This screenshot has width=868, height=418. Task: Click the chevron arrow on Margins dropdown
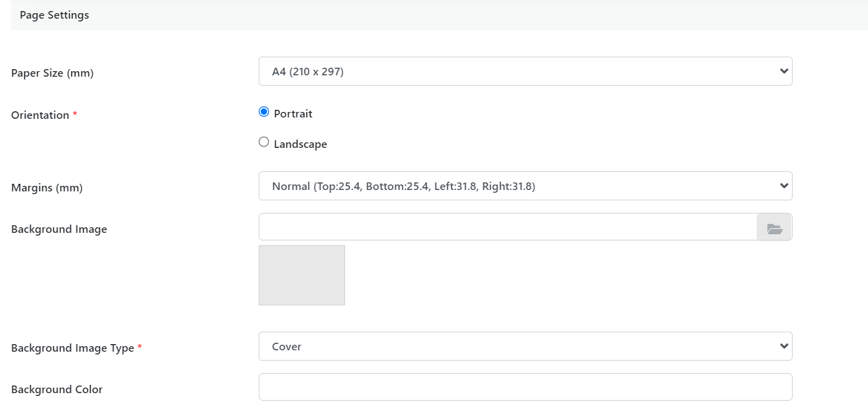click(784, 186)
